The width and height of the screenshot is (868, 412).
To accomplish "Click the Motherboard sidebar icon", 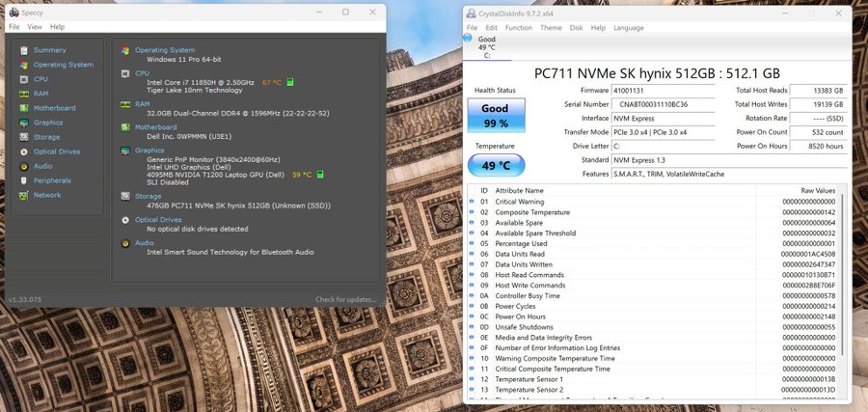I will [x=24, y=108].
